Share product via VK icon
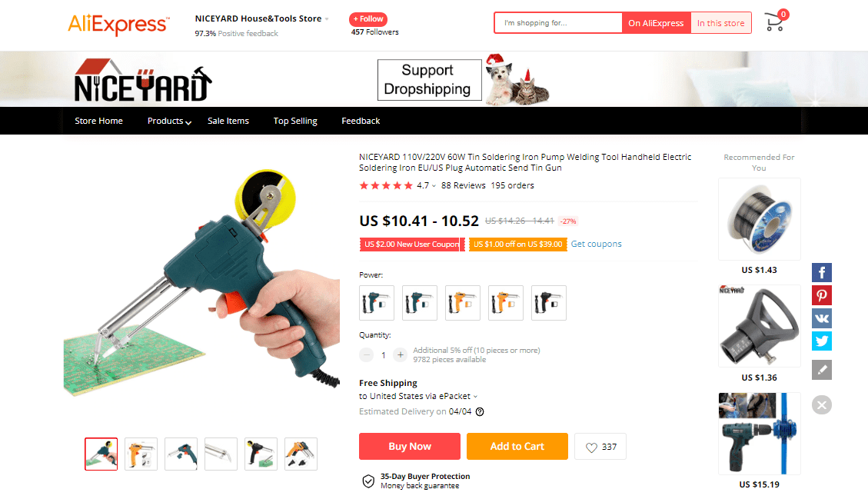This screenshot has width=868, height=499. tap(822, 318)
